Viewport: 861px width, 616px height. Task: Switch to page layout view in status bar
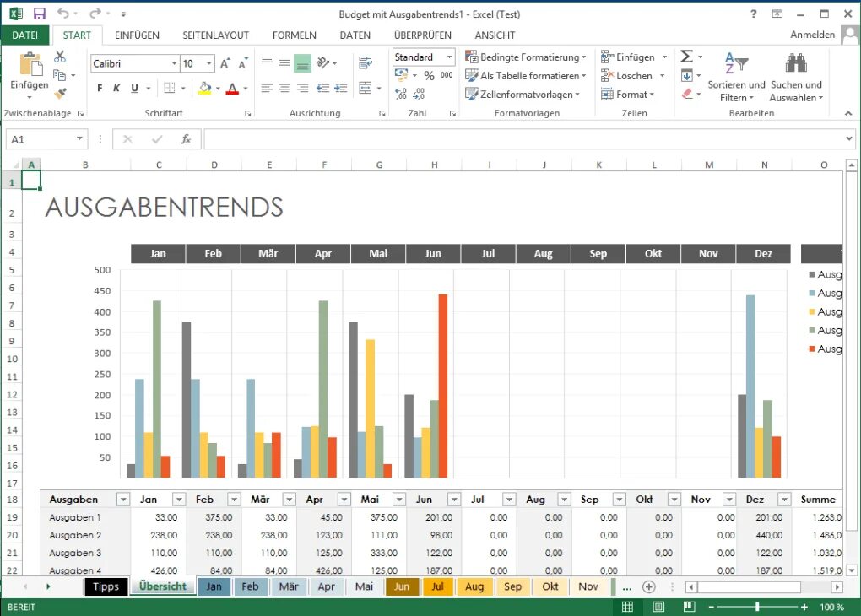(x=658, y=607)
